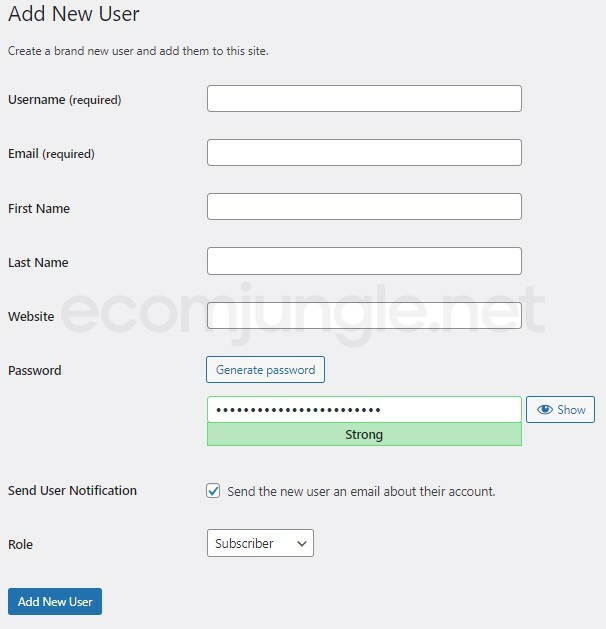Click into the Email text box
Viewport: 606px width, 629px height.
pyautogui.click(x=364, y=152)
